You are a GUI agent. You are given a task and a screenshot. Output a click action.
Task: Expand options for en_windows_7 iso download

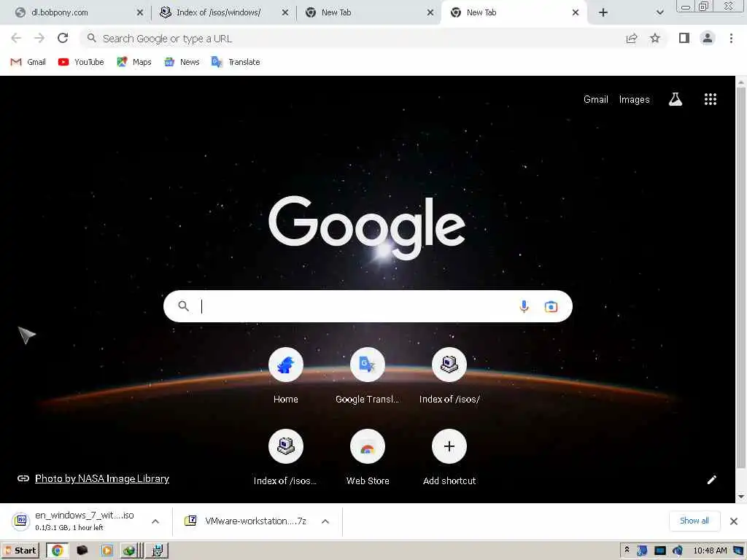pos(155,521)
